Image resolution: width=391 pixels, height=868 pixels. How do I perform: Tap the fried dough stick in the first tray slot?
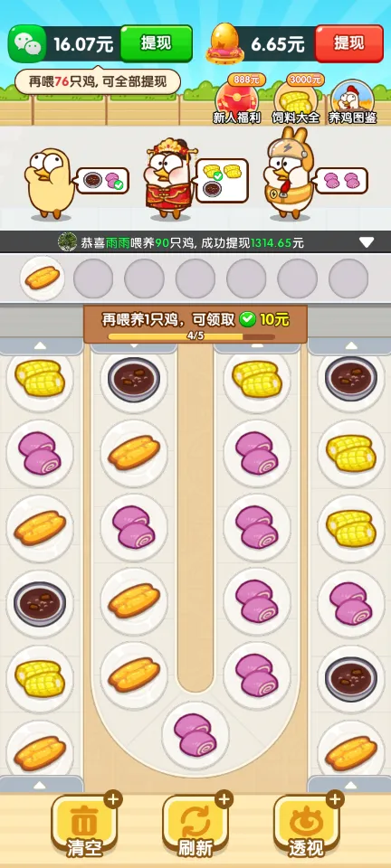[x=43, y=278]
